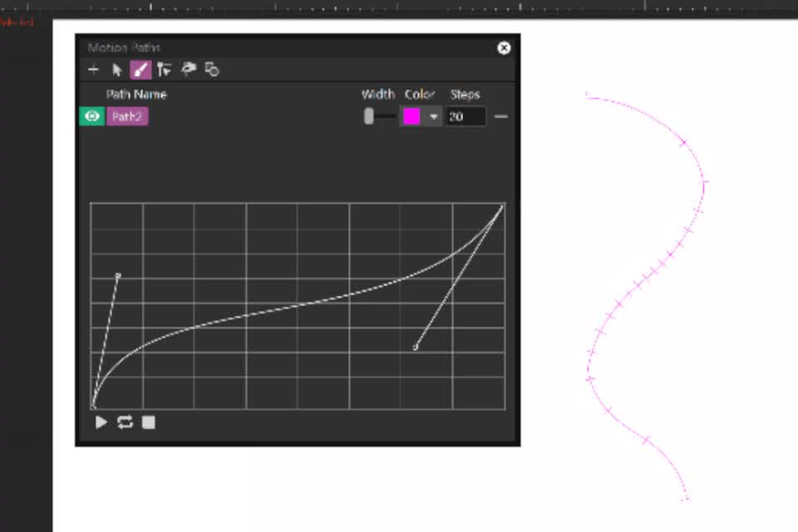Click the Path Name column header

tap(135, 94)
